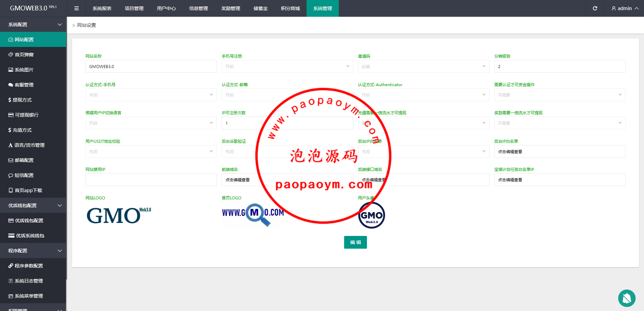This screenshot has height=311, width=644.
Task: Click the 首页弹窗 sidebar icon
Action: (x=11, y=55)
